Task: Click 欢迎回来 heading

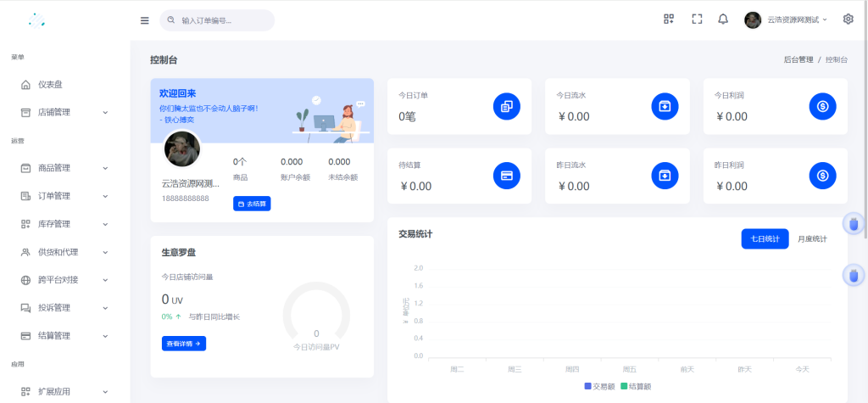Action: pos(178,93)
